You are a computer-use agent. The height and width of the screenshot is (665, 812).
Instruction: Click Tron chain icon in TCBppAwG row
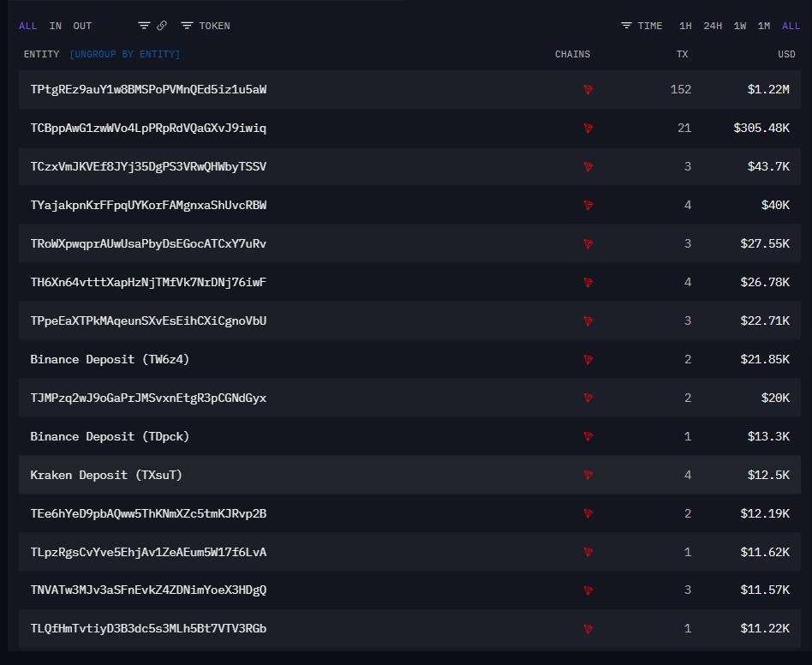pyautogui.click(x=588, y=128)
